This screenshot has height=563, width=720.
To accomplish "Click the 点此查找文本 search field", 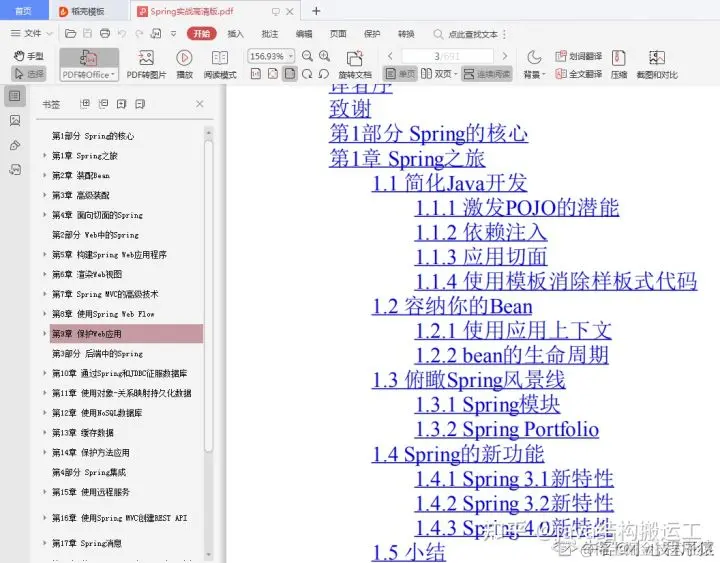I will pos(472,34).
